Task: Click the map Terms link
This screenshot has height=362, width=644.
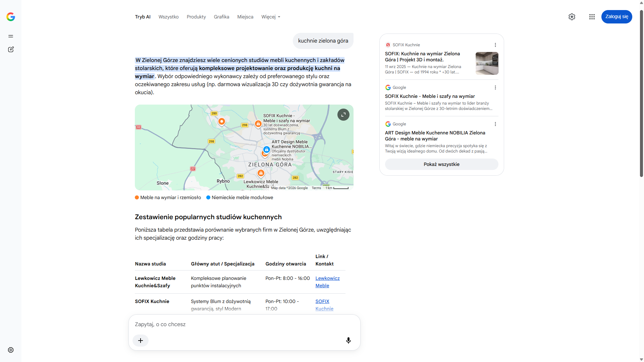Action: 316,188
